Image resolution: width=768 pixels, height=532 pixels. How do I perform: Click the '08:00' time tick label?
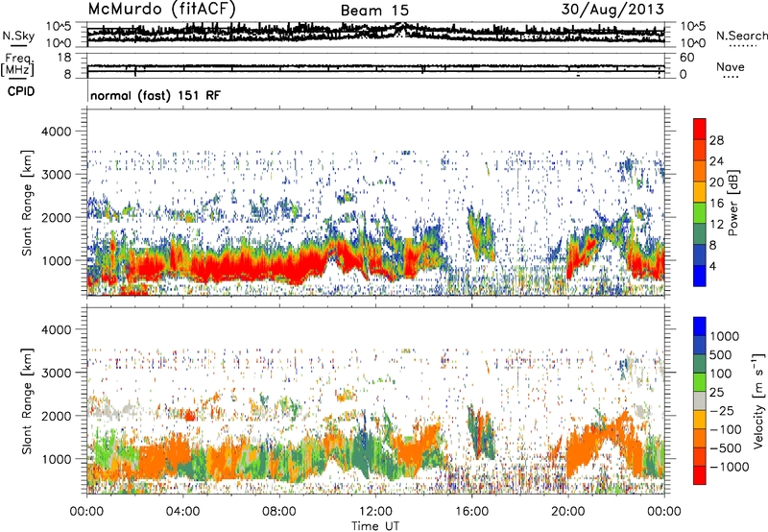pos(278,512)
